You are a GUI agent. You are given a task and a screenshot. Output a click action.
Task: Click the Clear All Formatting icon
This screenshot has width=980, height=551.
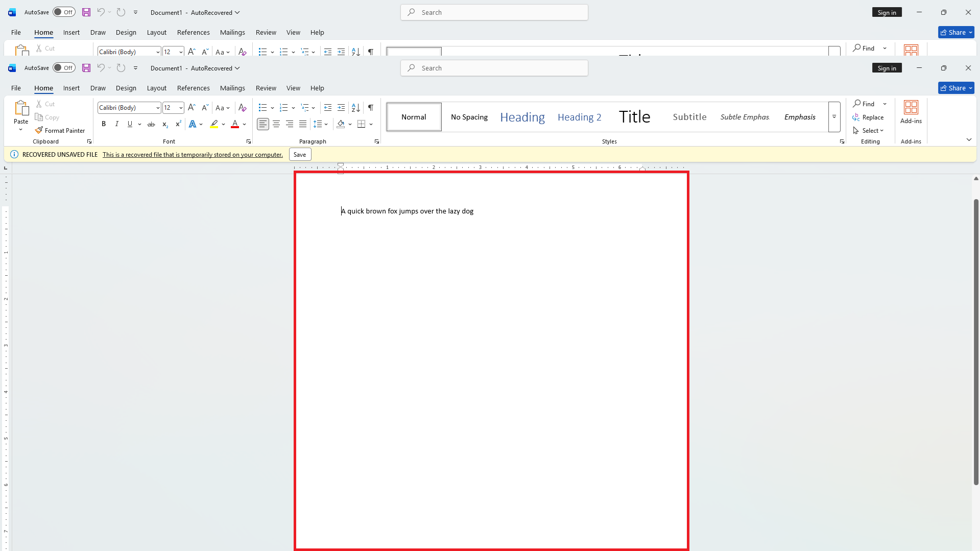tap(243, 107)
